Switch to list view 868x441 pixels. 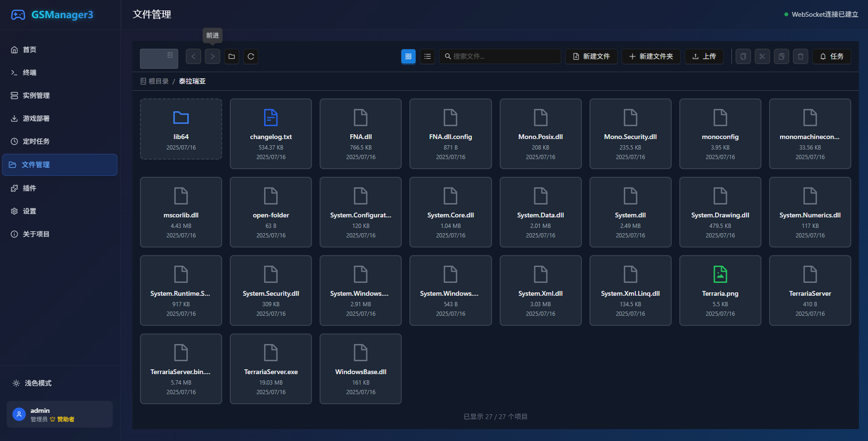point(428,56)
